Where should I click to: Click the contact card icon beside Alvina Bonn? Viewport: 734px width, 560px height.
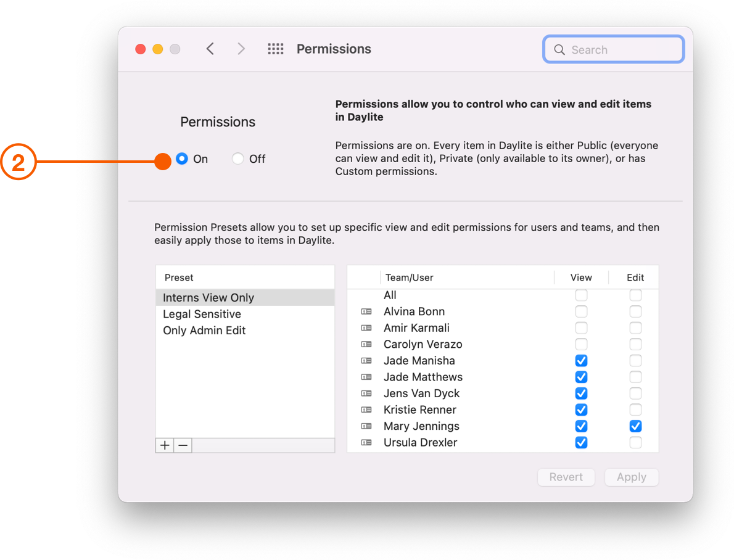[x=366, y=311]
